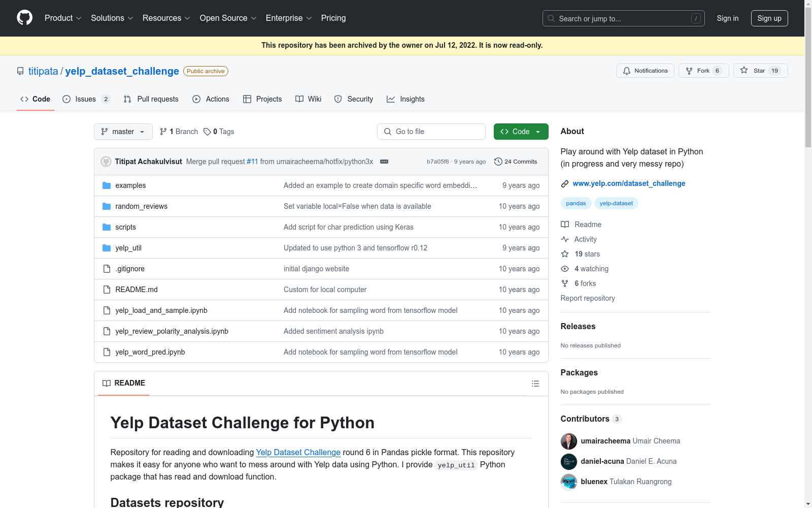This screenshot has width=812, height=508.
Task: Click bluenex contributor avatar
Action: [569, 482]
